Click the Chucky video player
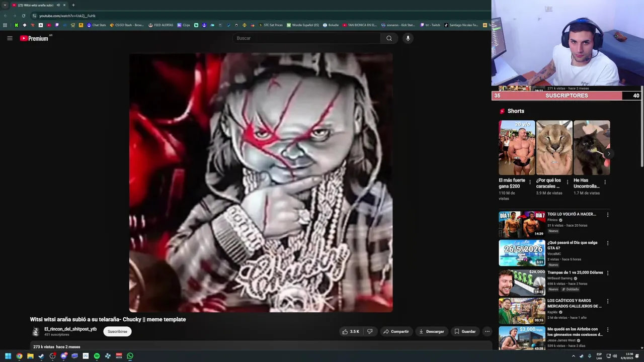The width and height of the screenshot is (644, 362). [x=261, y=183]
